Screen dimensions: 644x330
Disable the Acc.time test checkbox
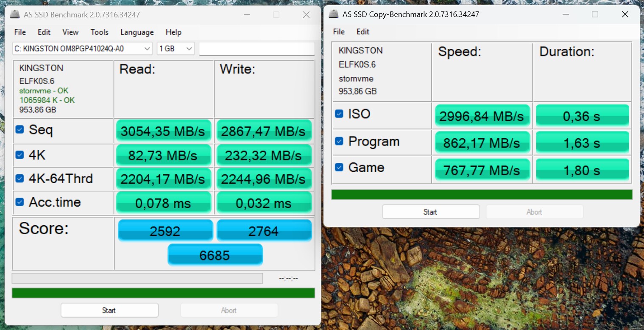[20, 202]
